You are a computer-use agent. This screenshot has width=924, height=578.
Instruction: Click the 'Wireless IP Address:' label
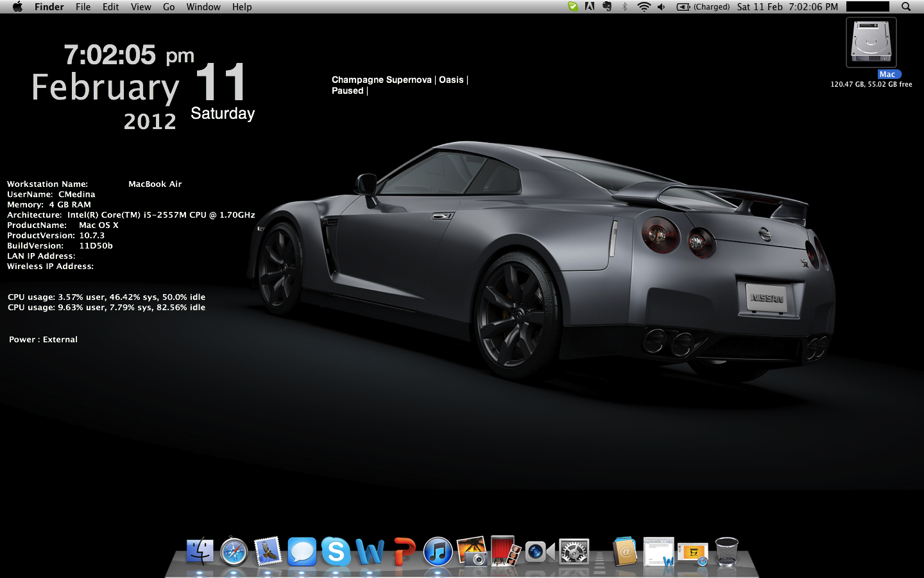(51, 266)
